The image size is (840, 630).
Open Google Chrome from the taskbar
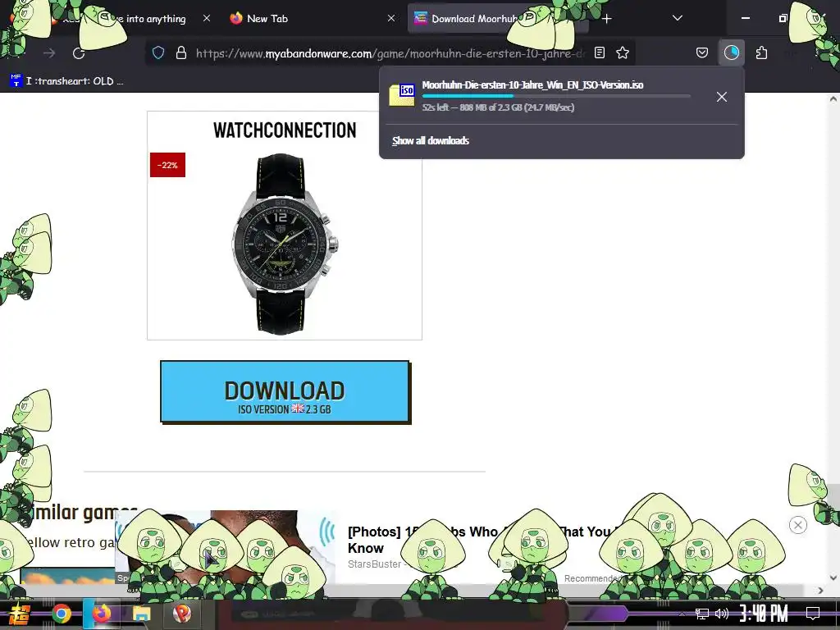tap(61, 614)
